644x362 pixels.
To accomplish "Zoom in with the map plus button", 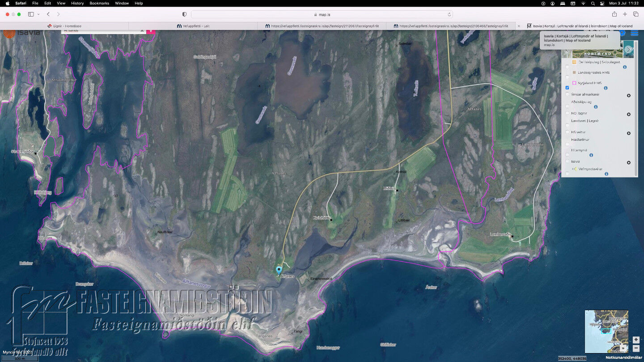I will tap(636, 340).
